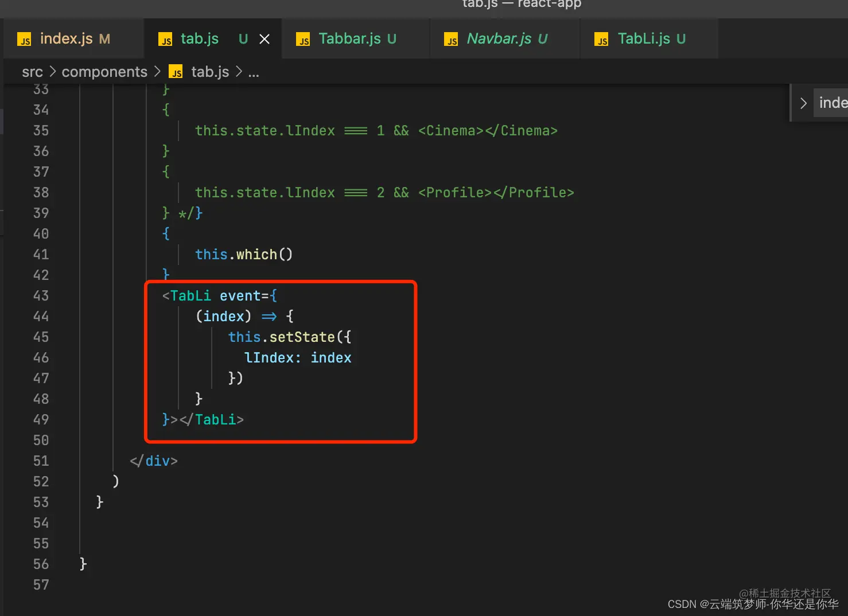Viewport: 848px width, 616px height.
Task: Click the JS file icon on Navbar.js tab
Action: pos(451,40)
